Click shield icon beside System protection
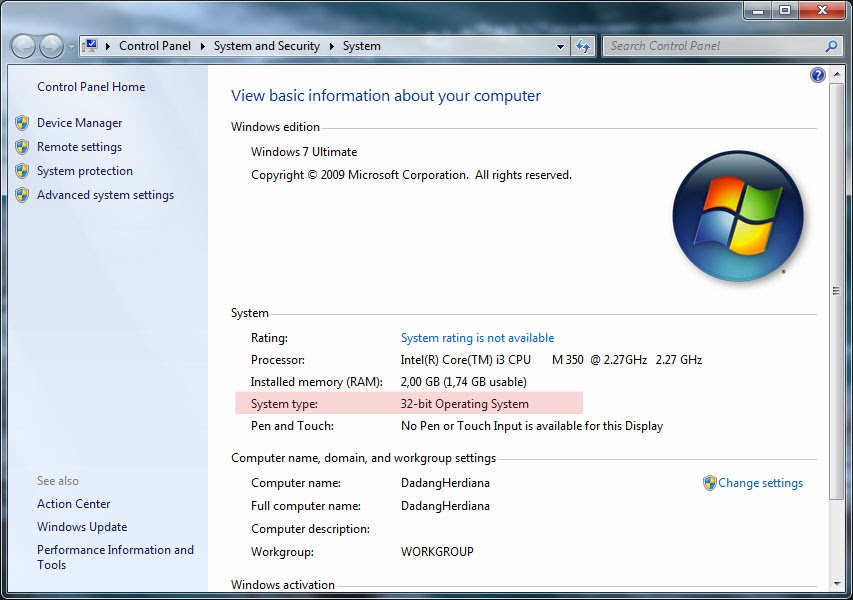853x600 pixels. [22, 171]
